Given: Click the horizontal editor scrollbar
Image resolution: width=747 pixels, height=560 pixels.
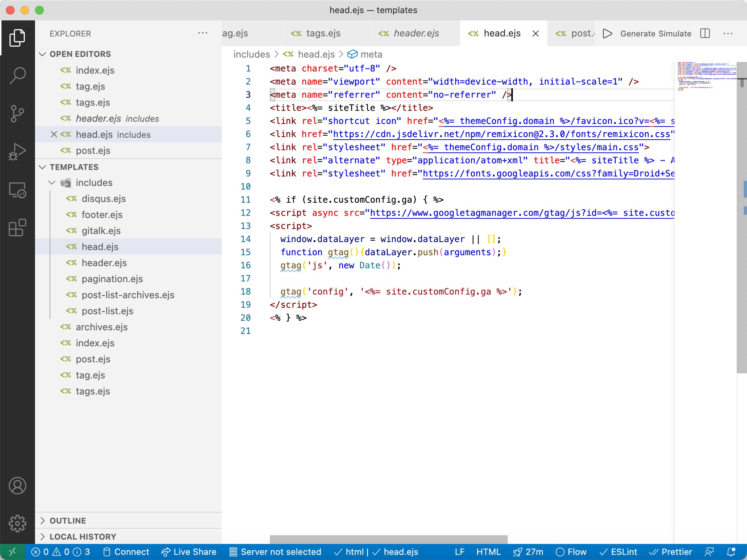Looking at the screenshot, I should pyautogui.click(x=388, y=539).
